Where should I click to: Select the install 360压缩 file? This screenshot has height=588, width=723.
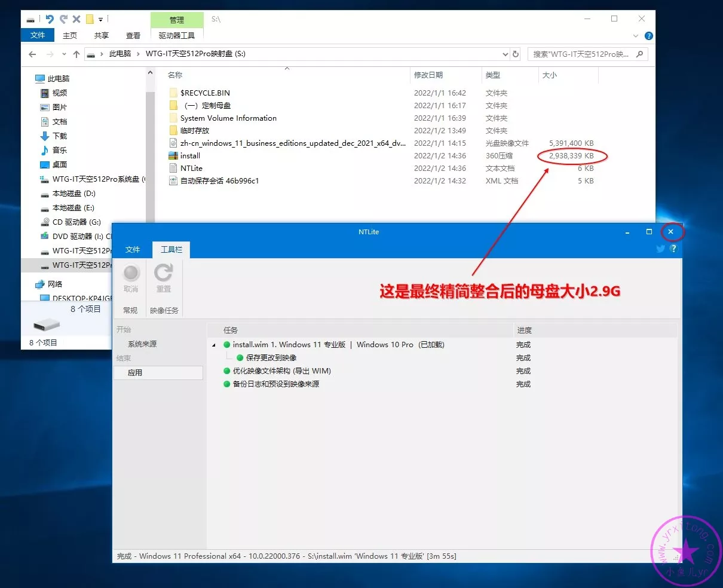coord(190,156)
